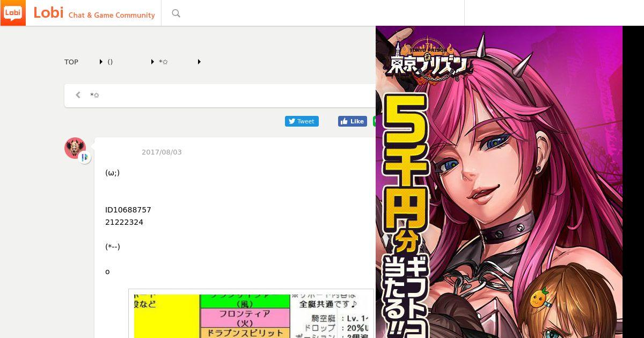The image size is (644, 338).
Task: Click the last breadcrumb arrow
Action: click(199, 62)
